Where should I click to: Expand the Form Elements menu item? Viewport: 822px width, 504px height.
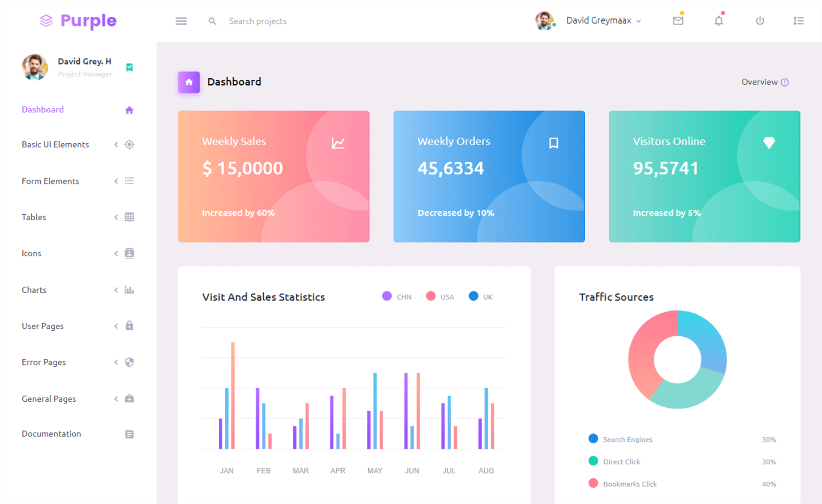coord(76,181)
